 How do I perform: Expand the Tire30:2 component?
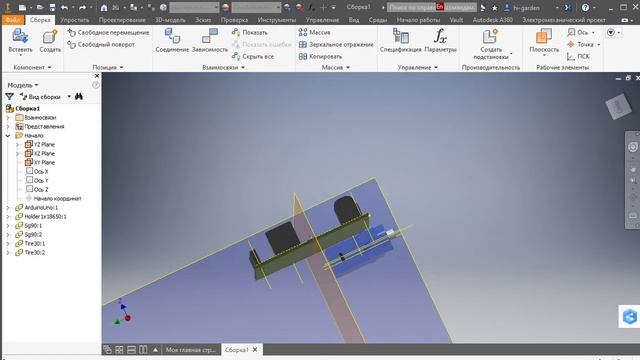[x=8, y=253]
